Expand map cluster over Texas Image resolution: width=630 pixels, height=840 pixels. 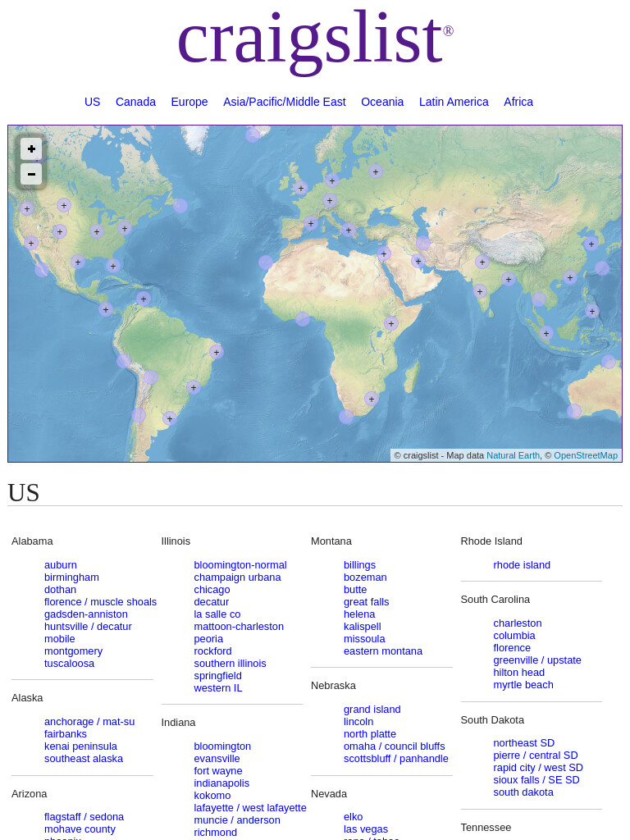point(78,262)
